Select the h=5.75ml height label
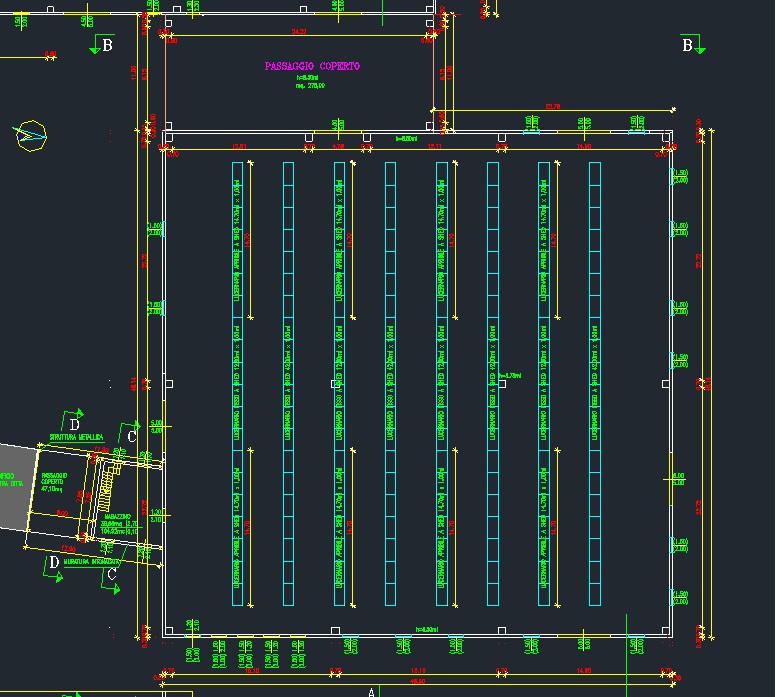Viewport: 776px width, 697px height. (511, 376)
